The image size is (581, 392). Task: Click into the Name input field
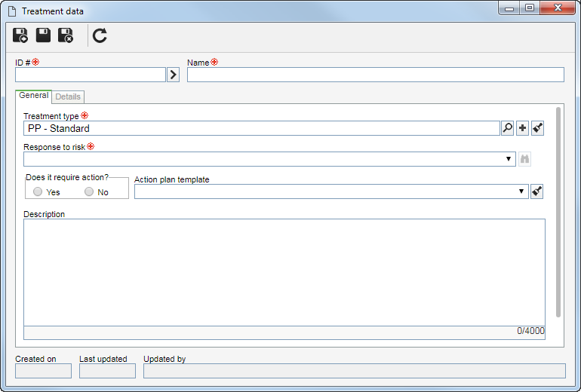375,75
